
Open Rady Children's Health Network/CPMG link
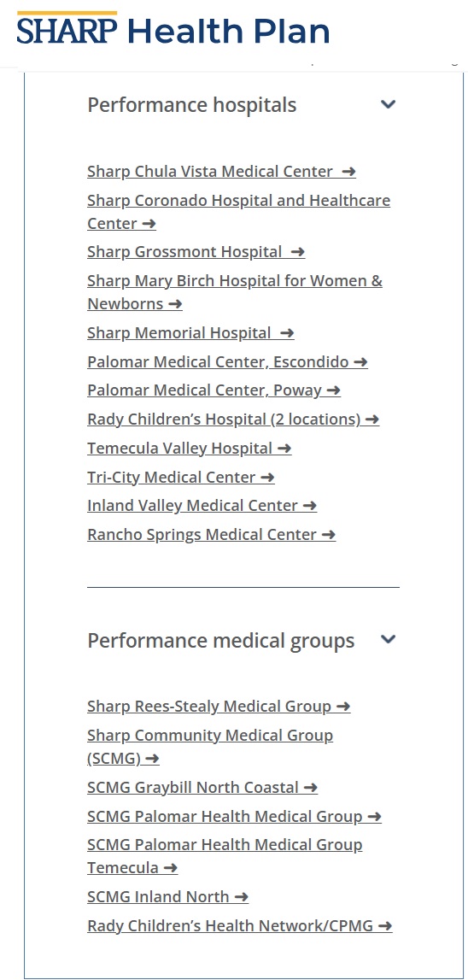pyautogui.click(x=240, y=925)
